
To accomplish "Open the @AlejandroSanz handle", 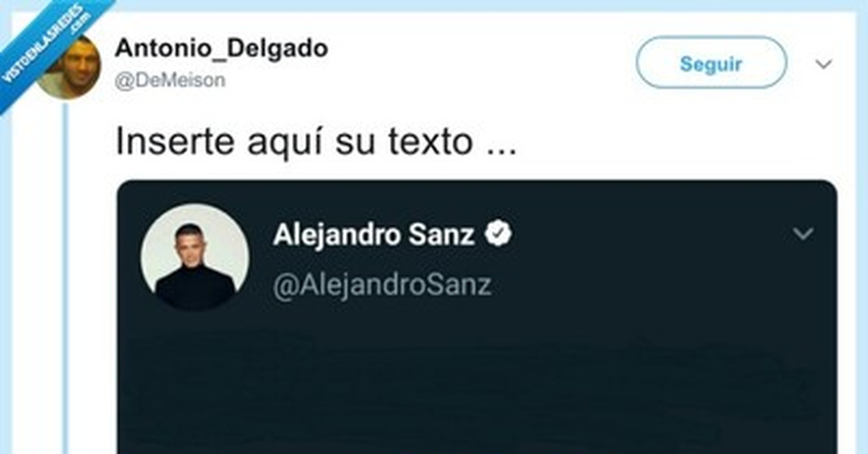I will (x=382, y=285).
